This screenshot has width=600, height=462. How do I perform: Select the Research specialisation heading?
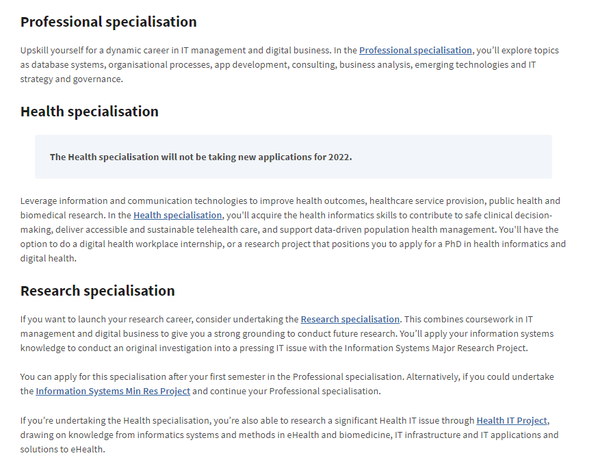click(98, 291)
